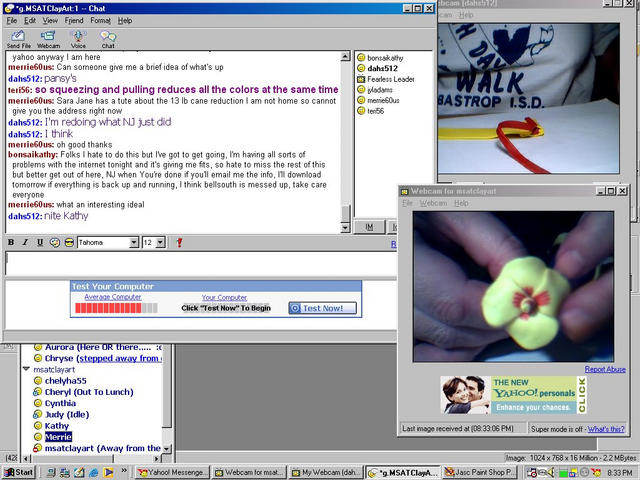Click the Chat toolbar icon
Screen dimensions: 640x480
(x=108, y=39)
